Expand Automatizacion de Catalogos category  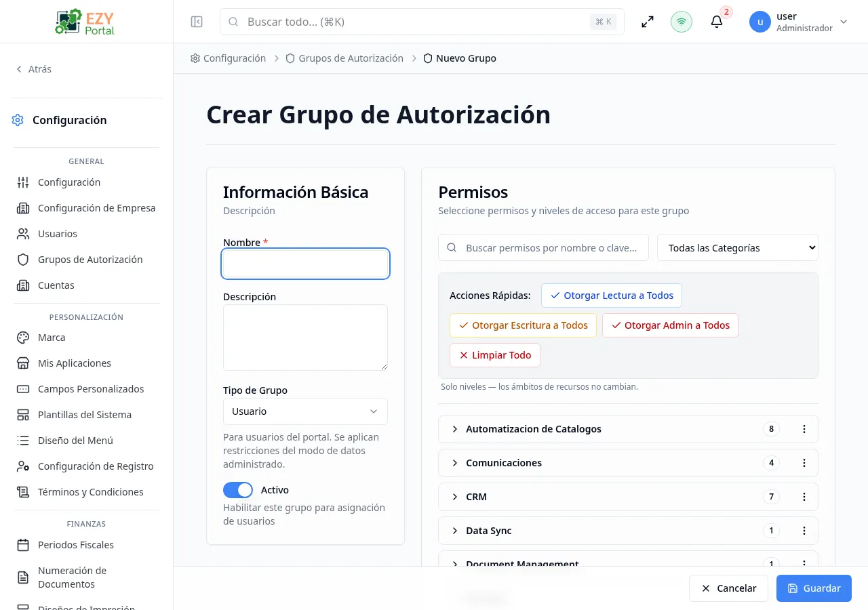pyautogui.click(x=455, y=429)
